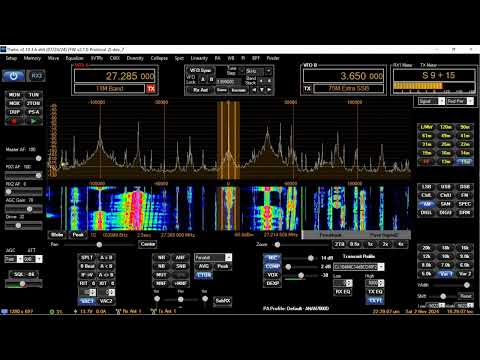Open the Equalizer menu
This screenshot has height=360, width=480.
75,58
